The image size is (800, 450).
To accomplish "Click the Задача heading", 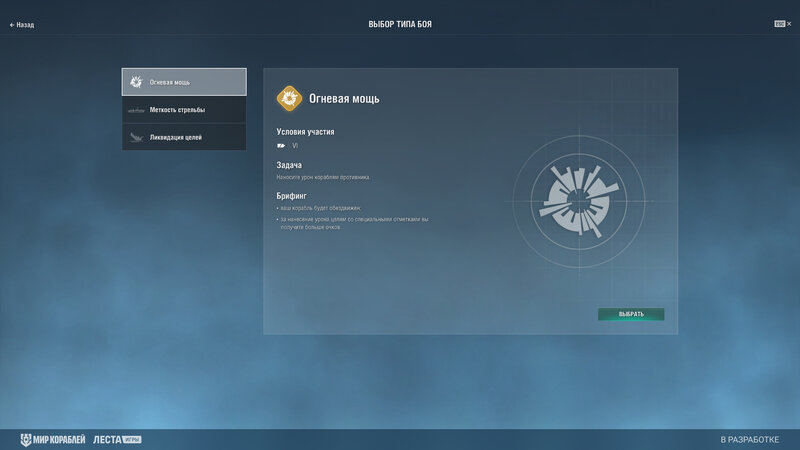I will click(x=289, y=165).
